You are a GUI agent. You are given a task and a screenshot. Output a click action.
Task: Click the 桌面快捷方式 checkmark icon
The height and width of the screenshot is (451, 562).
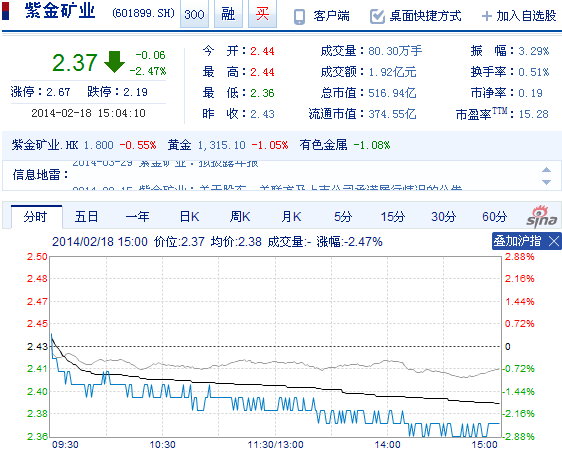377,16
